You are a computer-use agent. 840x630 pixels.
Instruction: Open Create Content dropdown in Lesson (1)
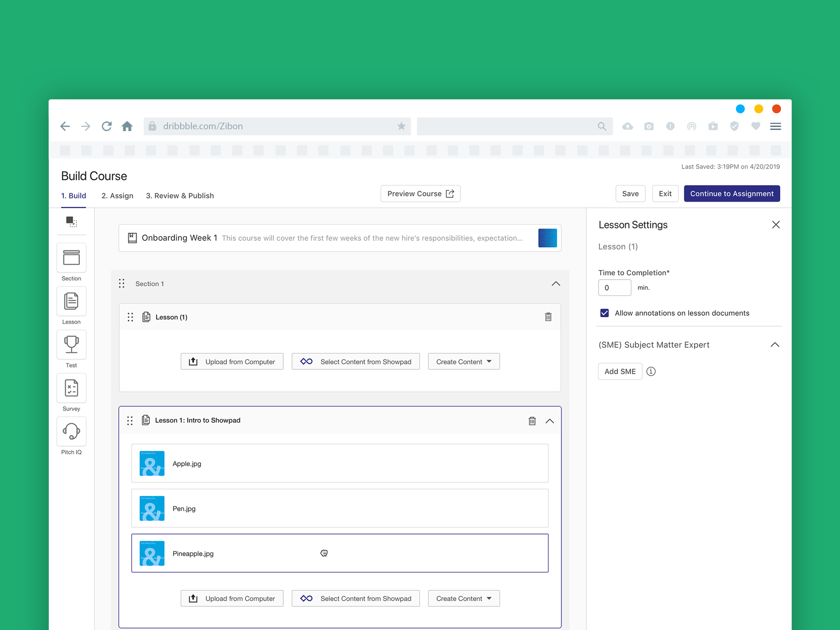click(x=463, y=362)
